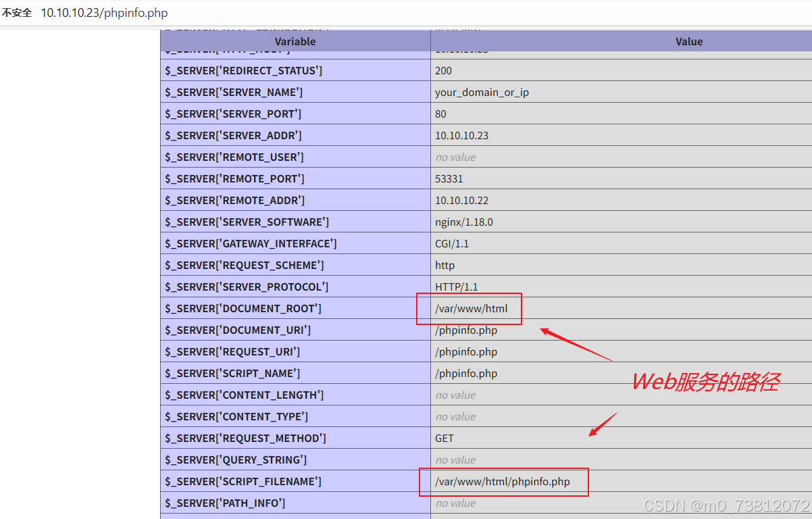The height and width of the screenshot is (519, 812).
Task: Click the REMOTE_ADDR value 10.10.10.22
Action: [x=461, y=200]
